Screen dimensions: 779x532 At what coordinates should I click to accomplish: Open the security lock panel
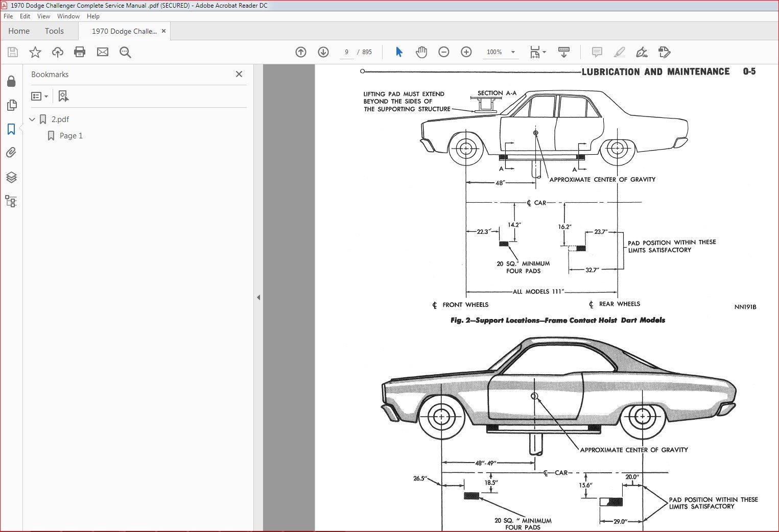(x=11, y=82)
